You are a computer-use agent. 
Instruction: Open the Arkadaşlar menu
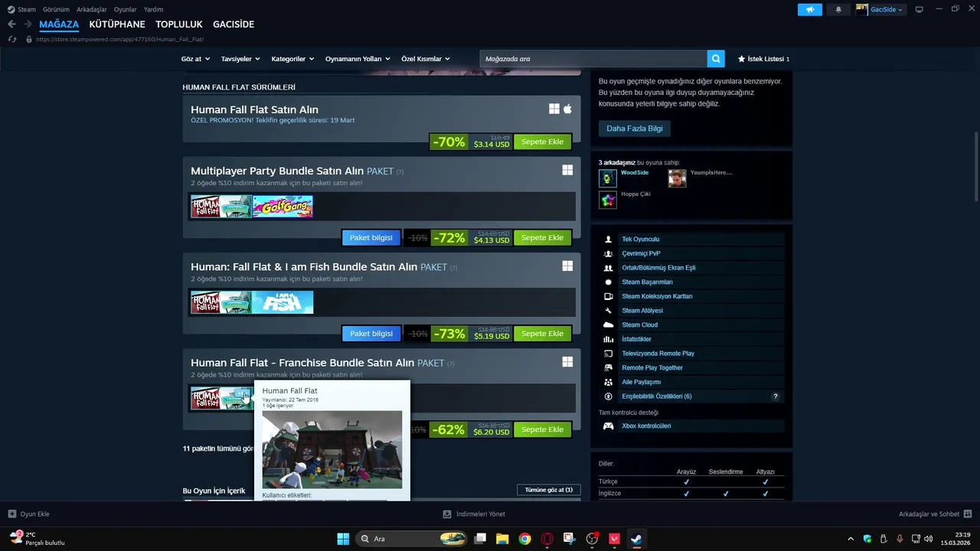[92, 9]
